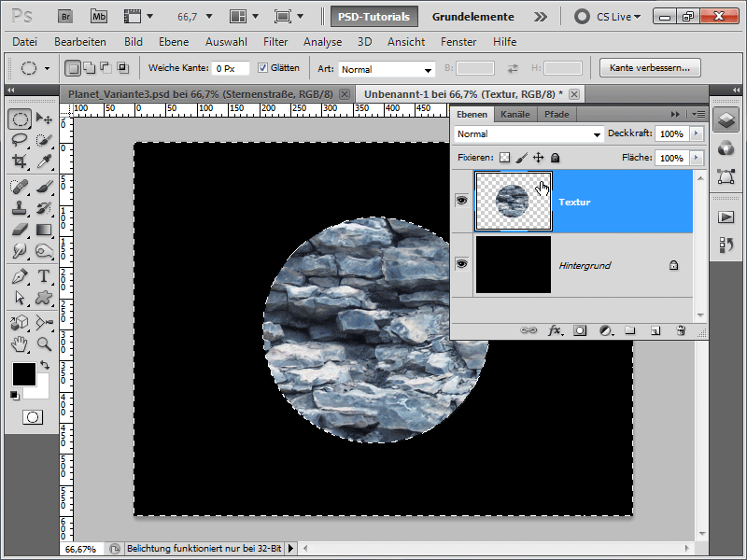Switch to the Kanäle tab
Screen dimensions: 747x560
point(515,114)
